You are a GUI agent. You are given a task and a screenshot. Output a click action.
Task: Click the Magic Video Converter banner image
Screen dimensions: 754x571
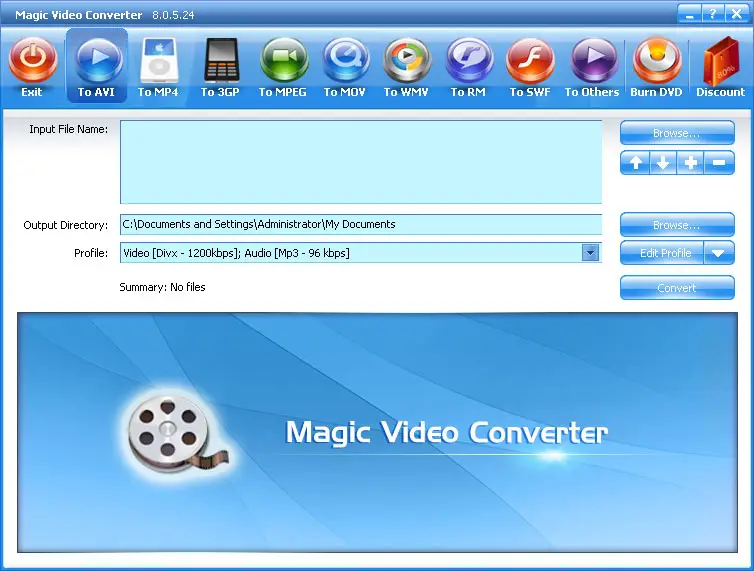point(377,432)
